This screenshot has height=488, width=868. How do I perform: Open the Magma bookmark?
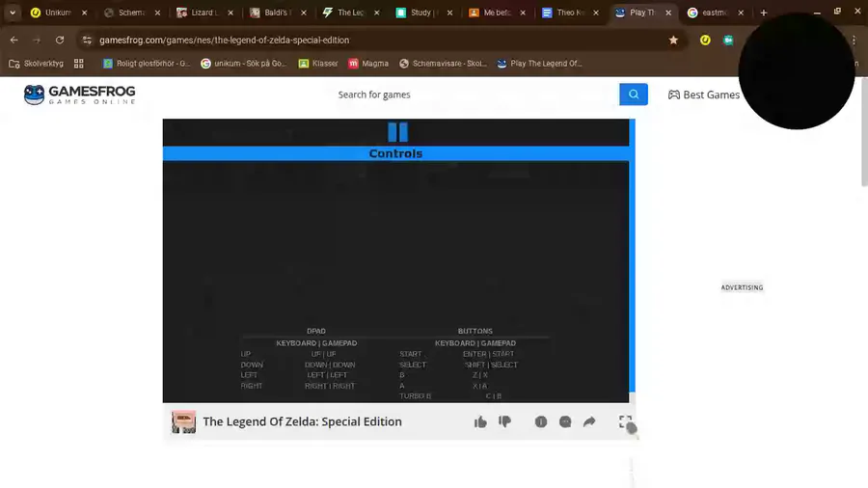tap(368, 64)
